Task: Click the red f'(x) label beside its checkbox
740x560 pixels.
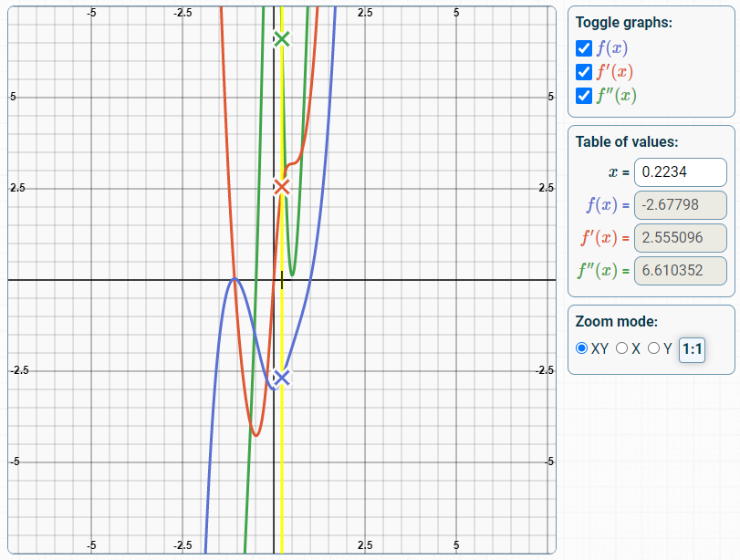Action: click(x=614, y=72)
